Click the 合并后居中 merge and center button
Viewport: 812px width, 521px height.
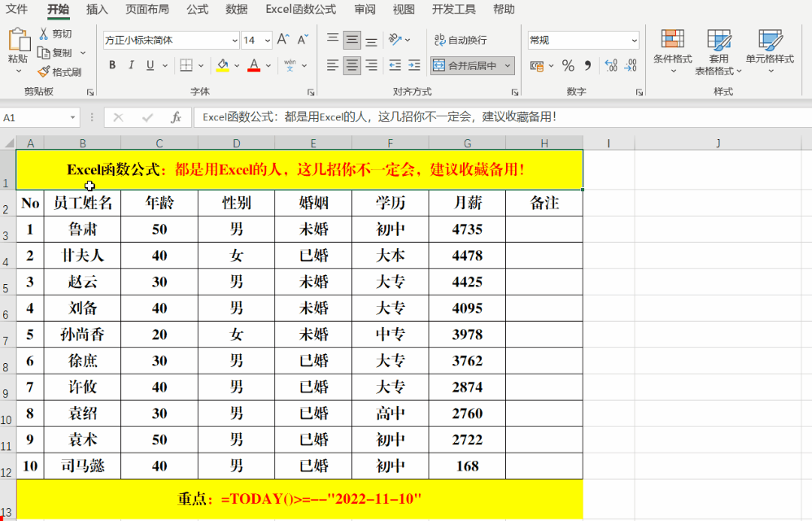[465, 66]
